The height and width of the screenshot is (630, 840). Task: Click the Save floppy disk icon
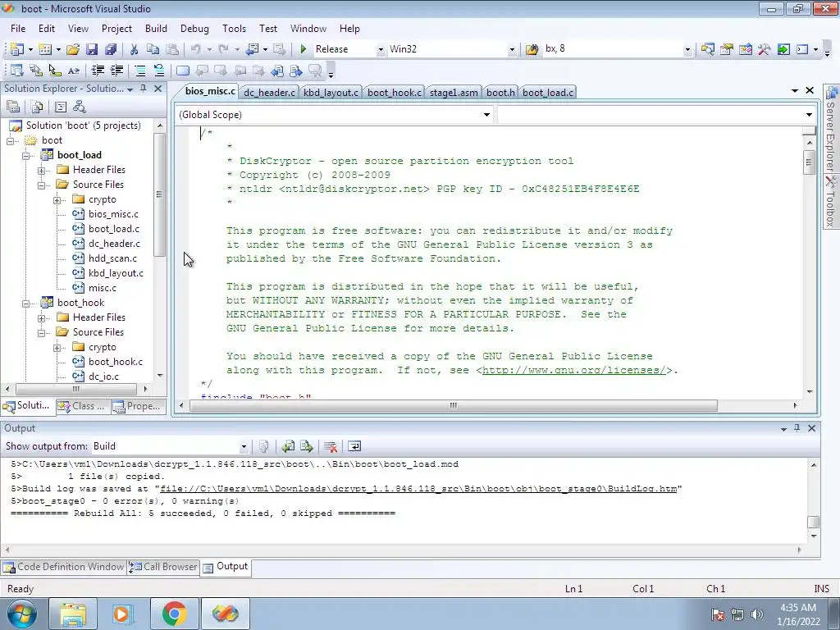tap(92, 49)
